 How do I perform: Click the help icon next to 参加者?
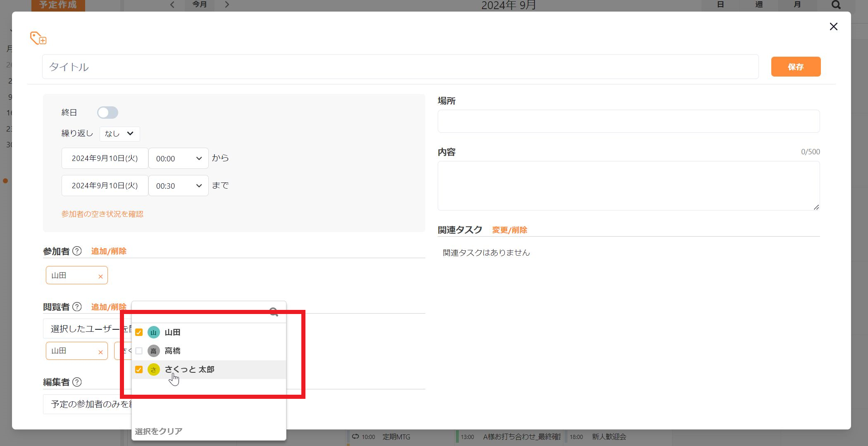[x=77, y=251]
